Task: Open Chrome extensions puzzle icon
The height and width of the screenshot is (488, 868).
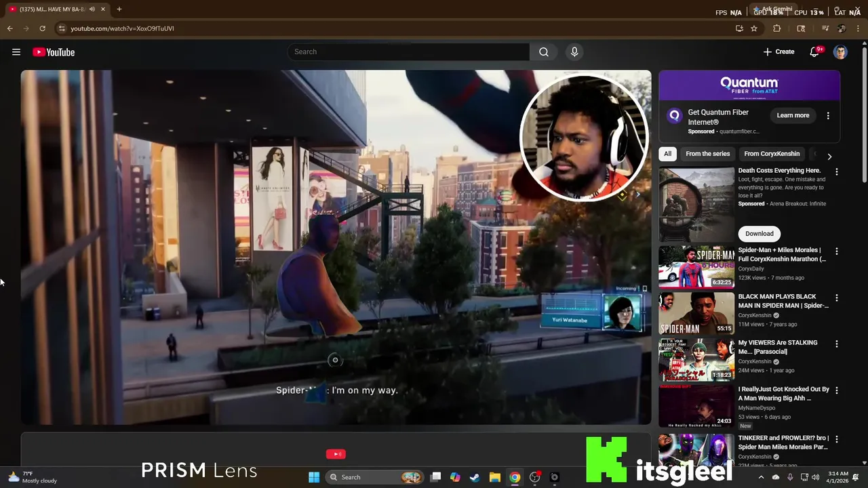Action: pos(777,28)
